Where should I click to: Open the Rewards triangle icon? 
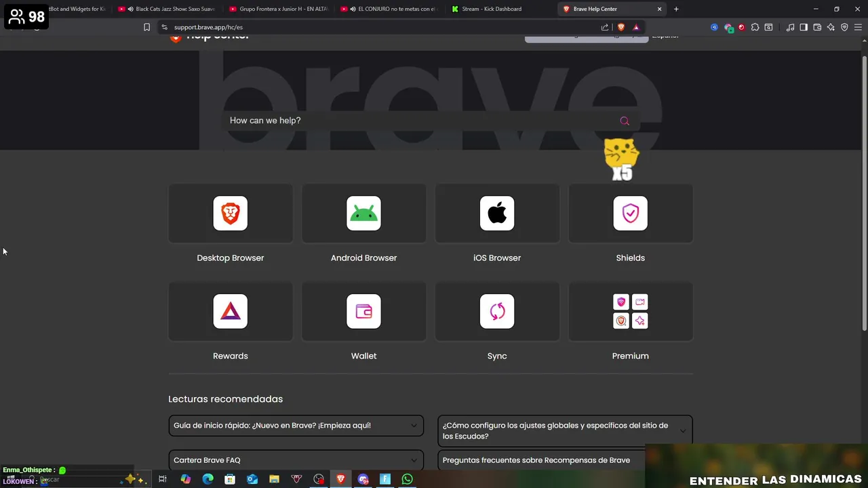(x=231, y=311)
